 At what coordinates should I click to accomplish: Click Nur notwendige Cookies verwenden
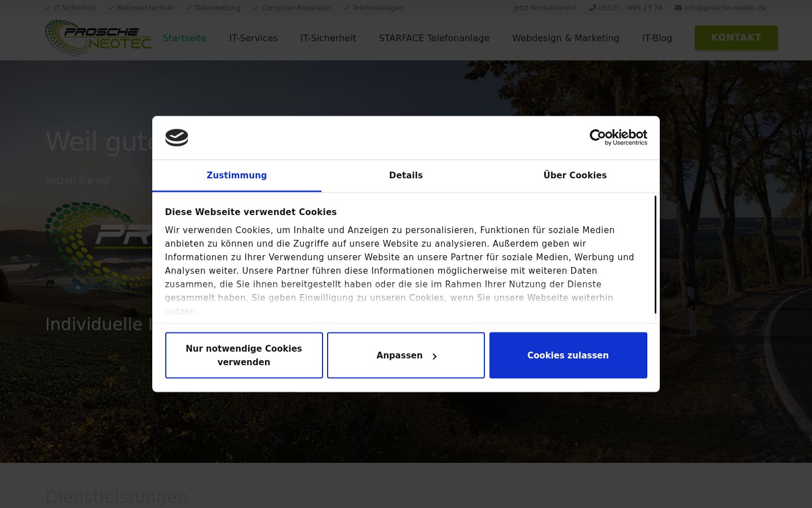[x=244, y=356]
